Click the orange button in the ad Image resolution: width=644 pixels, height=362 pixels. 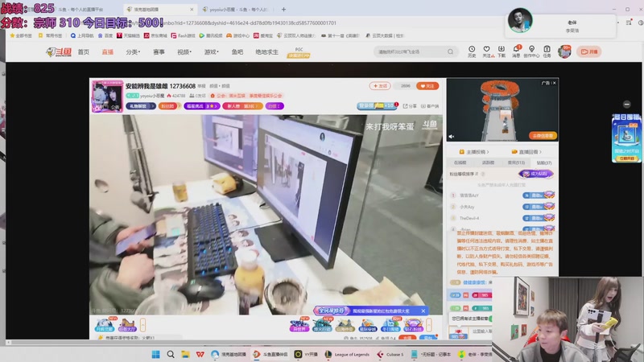(543, 135)
